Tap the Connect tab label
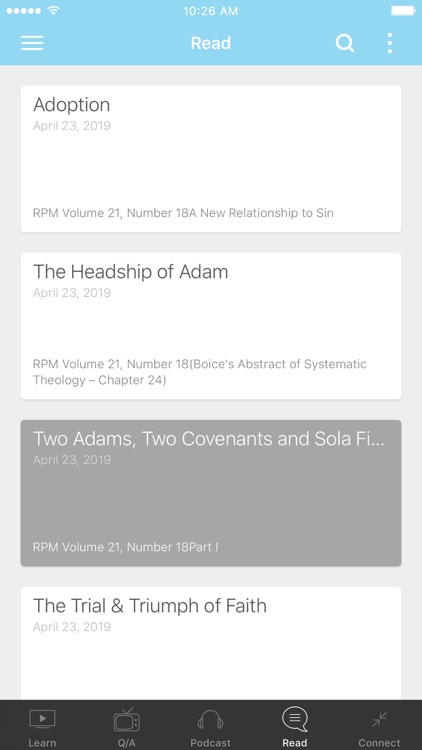 pos(379,743)
